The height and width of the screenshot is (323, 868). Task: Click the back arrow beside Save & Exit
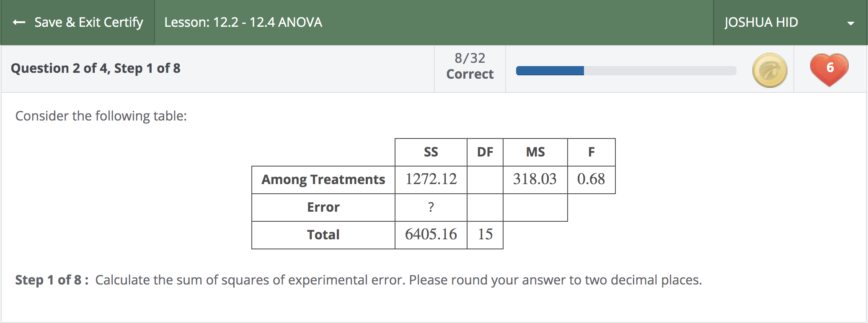click(18, 22)
